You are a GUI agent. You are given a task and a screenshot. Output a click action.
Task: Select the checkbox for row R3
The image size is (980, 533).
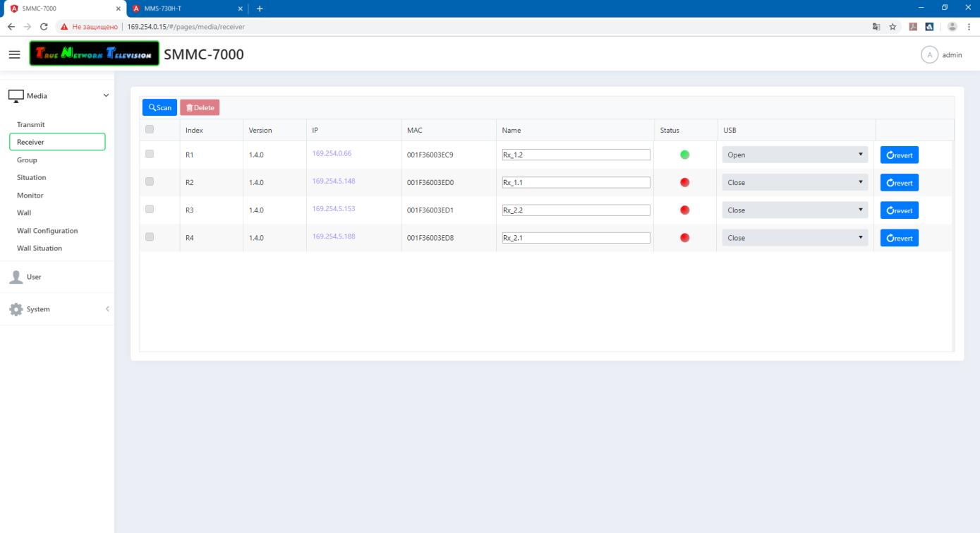pyautogui.click(x=149, y=209)
